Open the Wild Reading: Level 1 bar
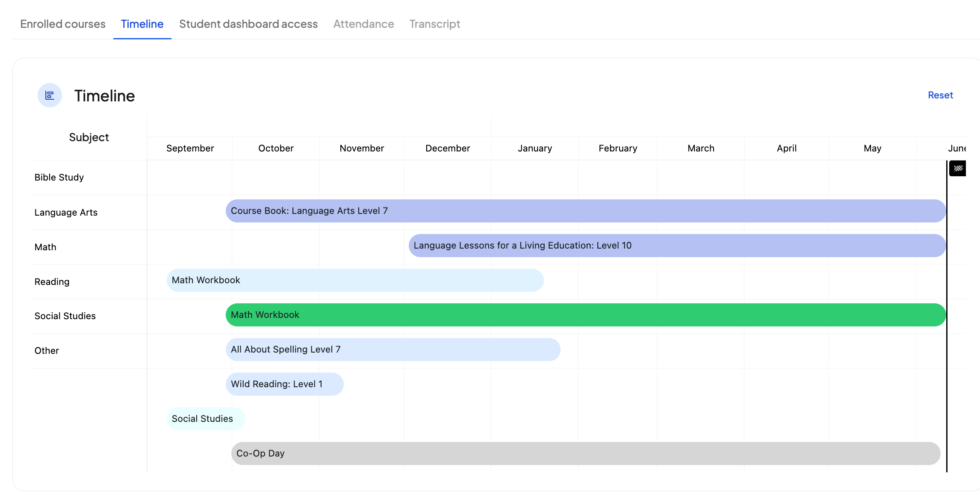The width and height of the screenshot is (980, 501). [284, 384]
